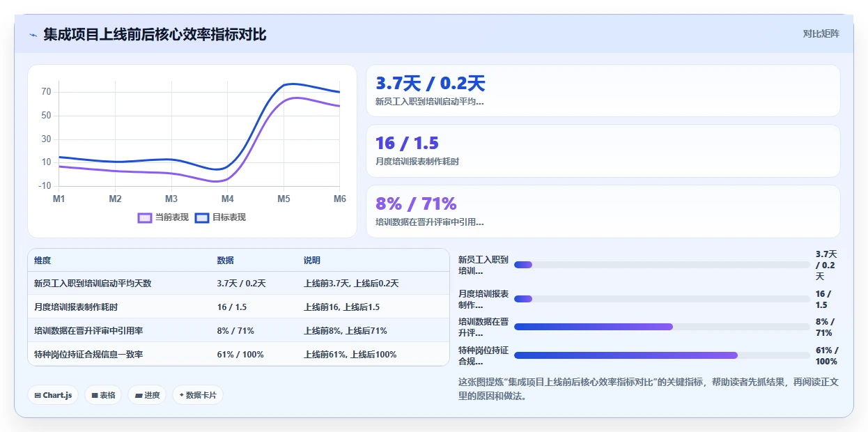The width and height of the screenshot is (868, 432).
Task: Click the 数据卡片 tag chip
Action: (x=198, y=395)
